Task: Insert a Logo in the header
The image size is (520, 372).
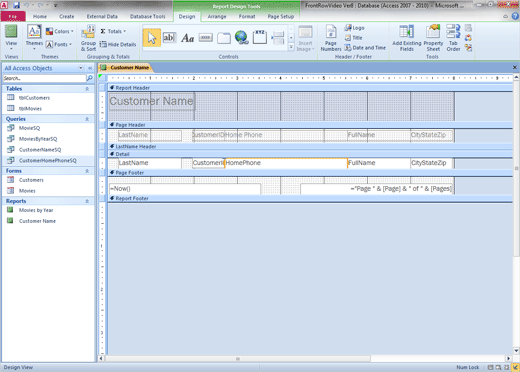Action: click(x=354, y=28)
